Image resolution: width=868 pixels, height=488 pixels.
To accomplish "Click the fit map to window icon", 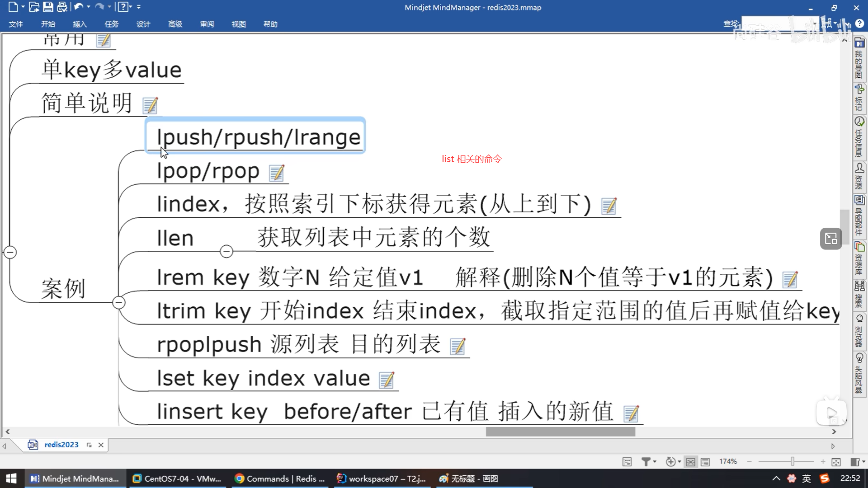I will [836, 461].
